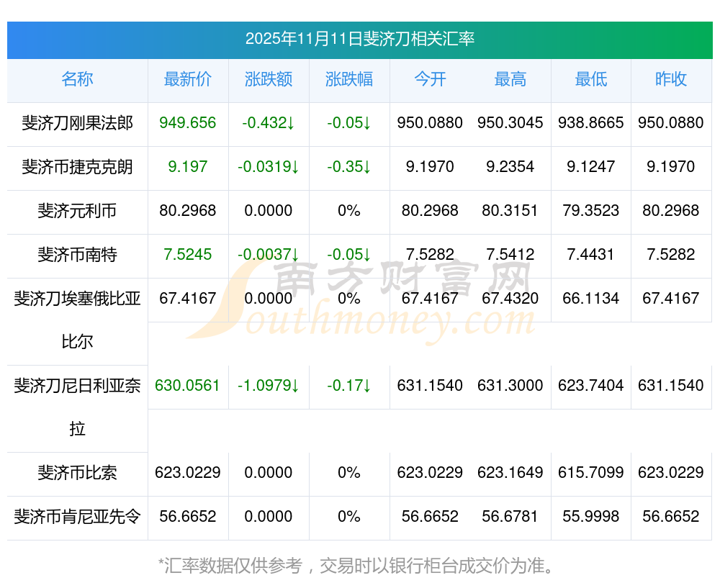Click the lowest value 615.7099 cell
The width and height of the screenshot is (720, 588).
(x=591, y=473)
